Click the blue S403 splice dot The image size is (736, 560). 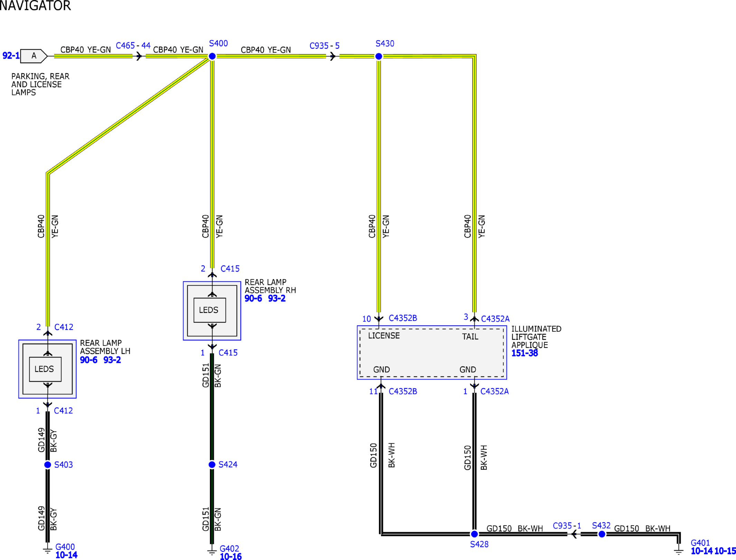click(x=48, y=465)
